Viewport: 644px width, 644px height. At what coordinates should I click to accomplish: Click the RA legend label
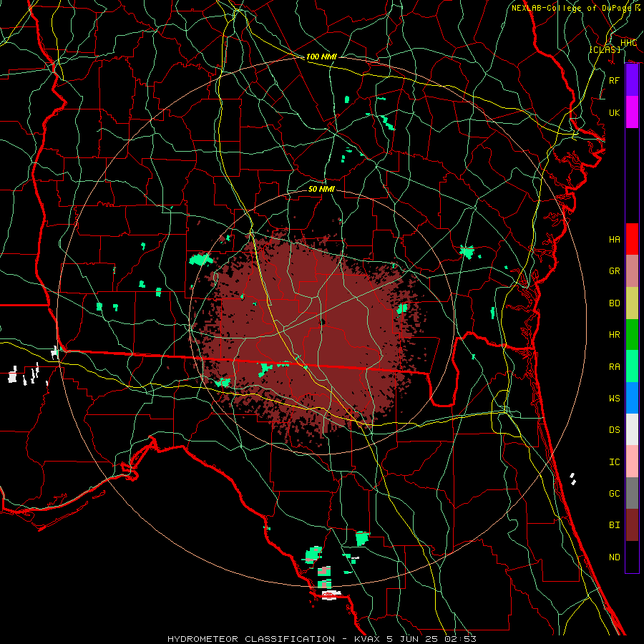click(615, 366)
